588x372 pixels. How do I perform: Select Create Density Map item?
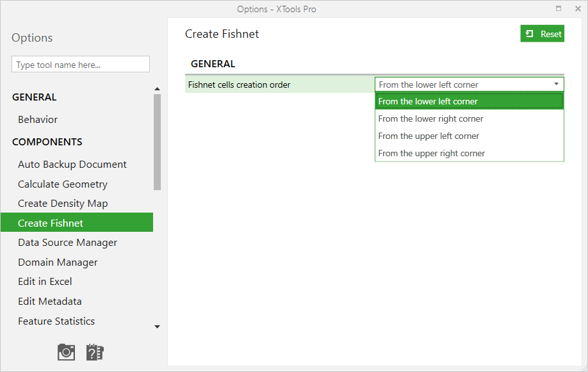tap(63, 203)
